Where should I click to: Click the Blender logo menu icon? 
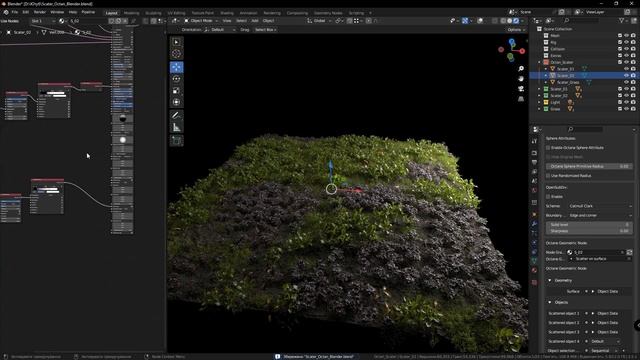click(6, 12)
